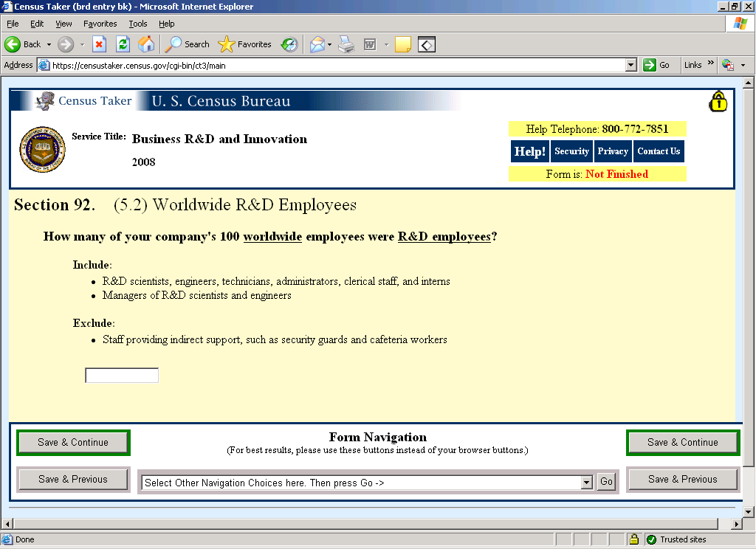Follow the underlined worldwide definition link

pos(272,237)
